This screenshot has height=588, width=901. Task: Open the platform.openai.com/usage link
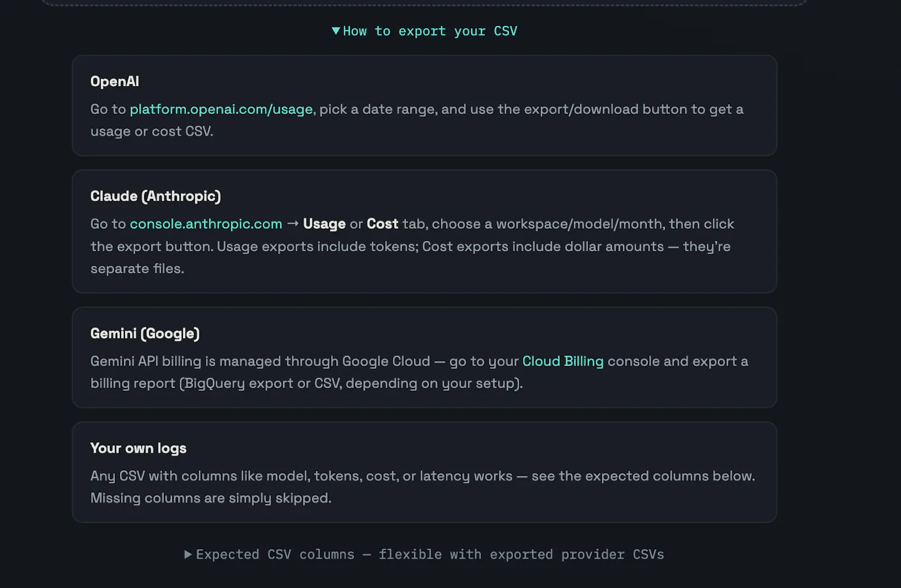tap(221, 109)
